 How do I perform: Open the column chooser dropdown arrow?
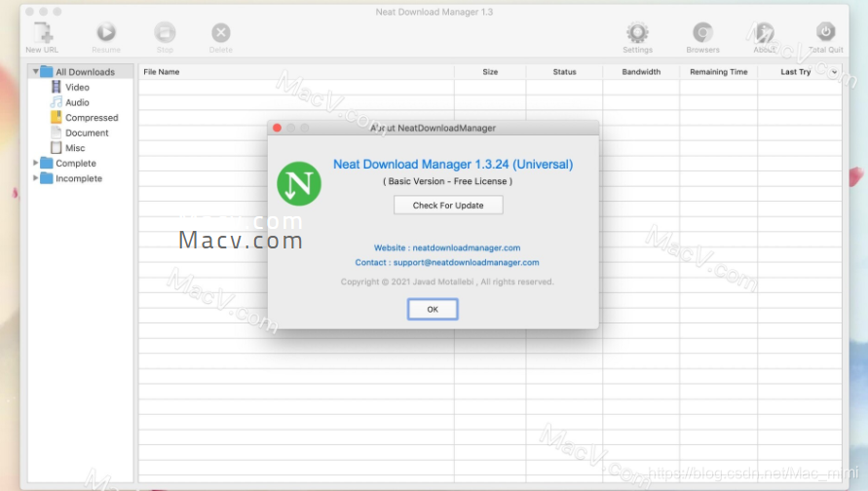pyautogui.click(x=834, y=72)
